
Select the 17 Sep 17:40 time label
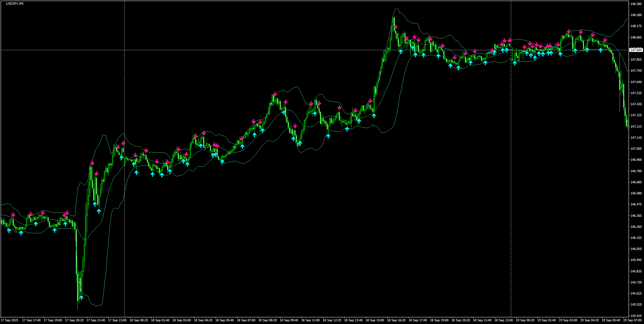[x=31, y=320]
